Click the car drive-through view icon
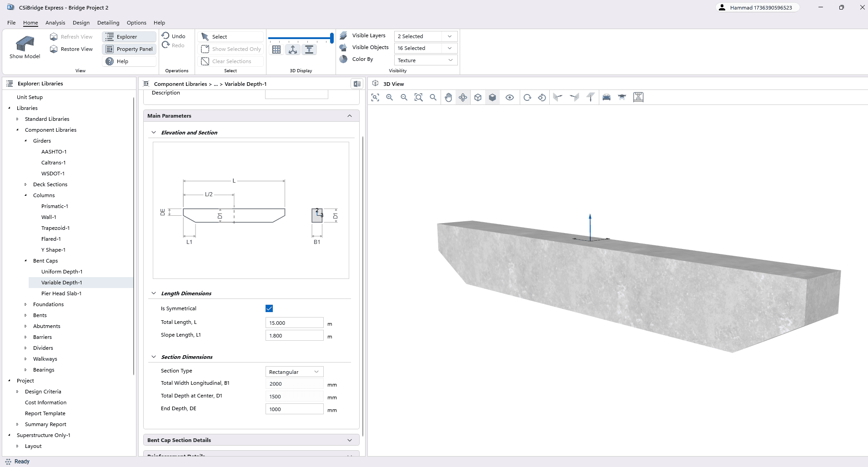Image resolution: width=868 pixels, height=467 pixels. point(607,97)
